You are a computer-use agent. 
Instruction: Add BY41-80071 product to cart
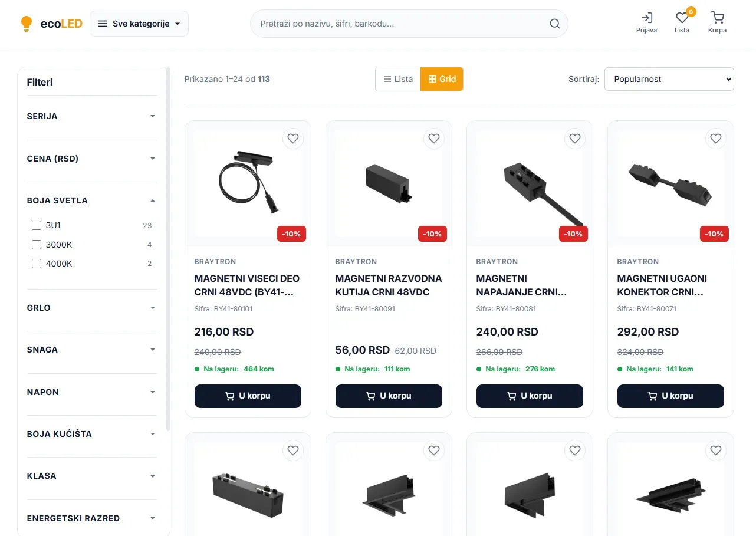670,396
